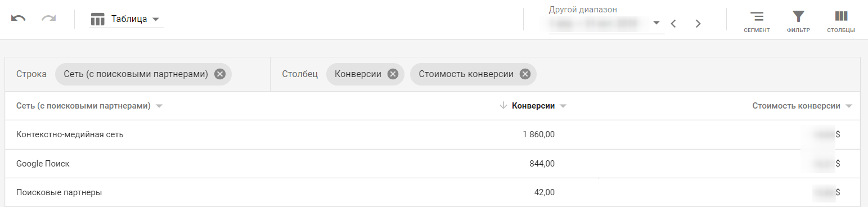
Task: Click the Стоимость конверсии column header
Action: click(x=797, y=106)
